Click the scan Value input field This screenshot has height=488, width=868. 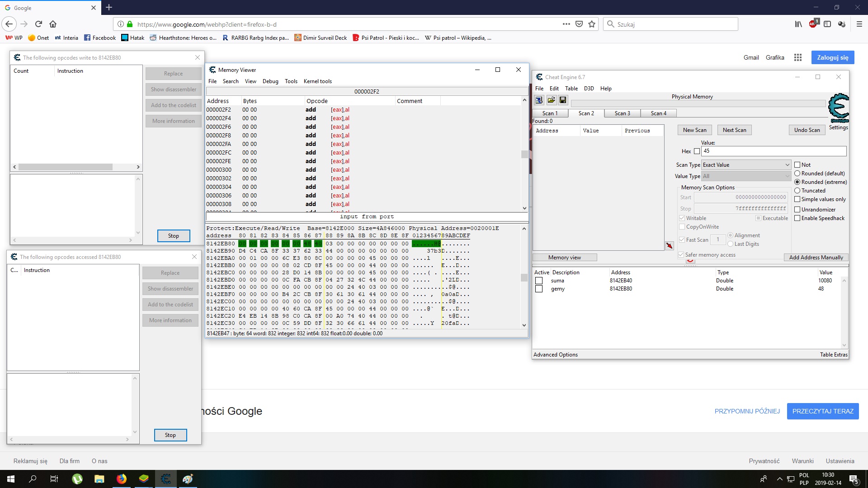point(774,151)
